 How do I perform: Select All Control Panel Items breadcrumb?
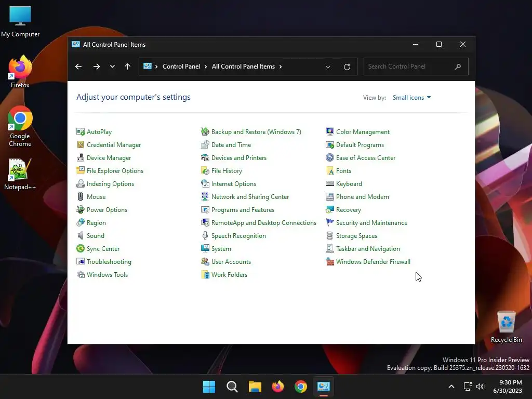pyautogui.click(x=243, y=66)
